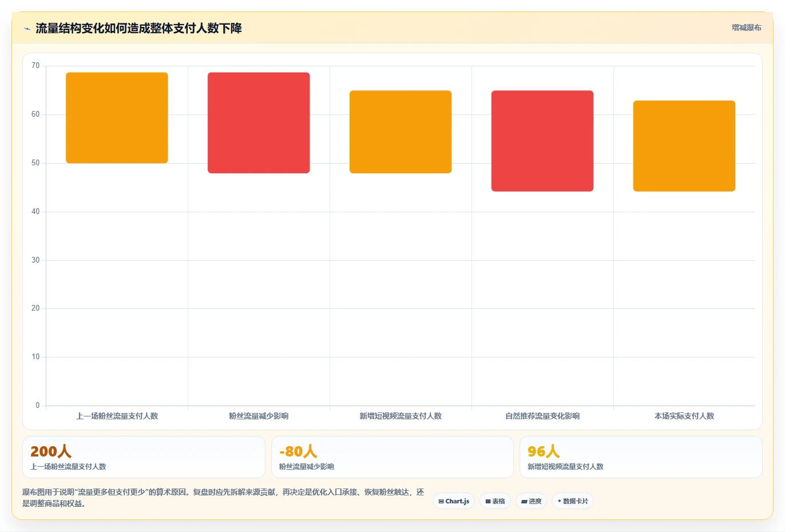
Task: Click y-axis value 30
Action: pos(35,260)
